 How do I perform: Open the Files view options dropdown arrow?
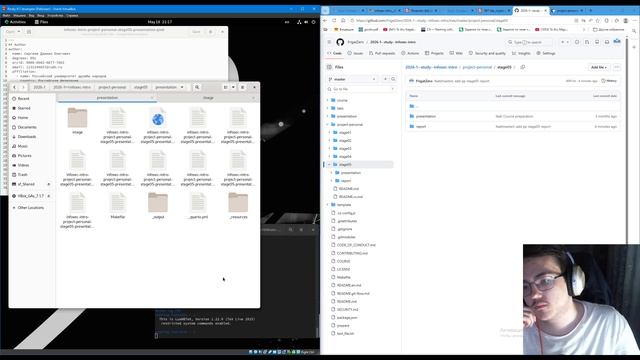pyautogui.click(x=233, y=87)
